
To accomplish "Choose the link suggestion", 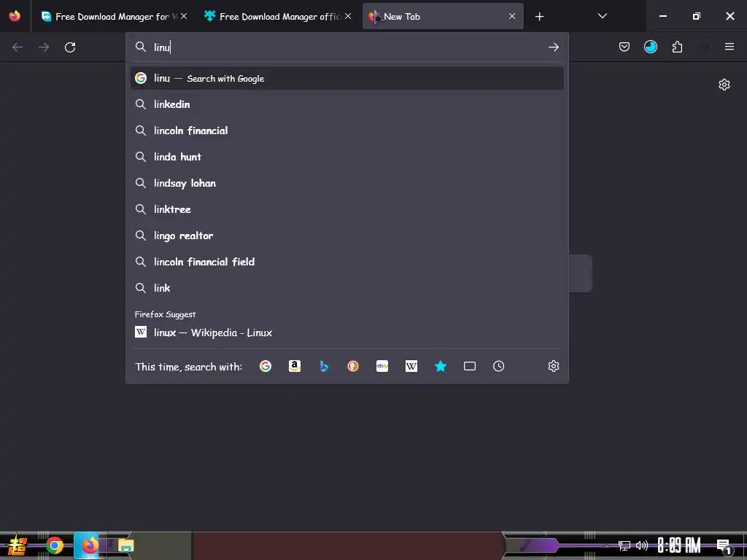I will pyautogui.click(x=347, y=287).
